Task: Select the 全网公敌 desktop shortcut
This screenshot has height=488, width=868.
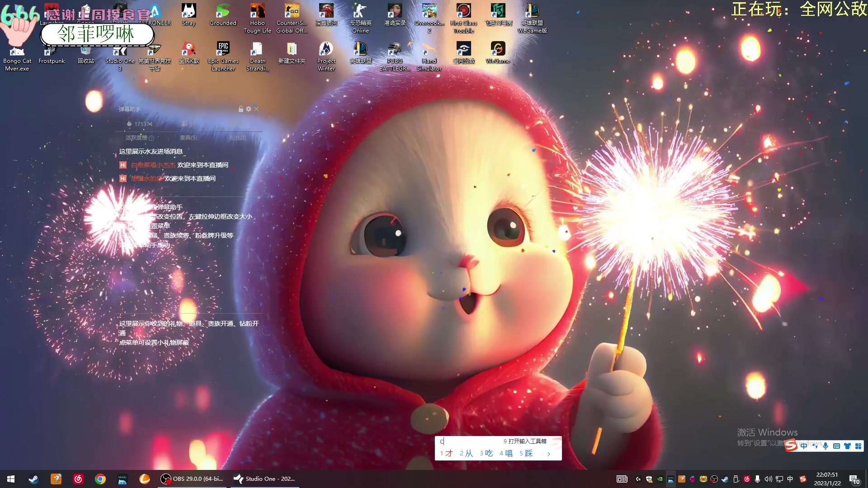Action: tap(463, 53)
